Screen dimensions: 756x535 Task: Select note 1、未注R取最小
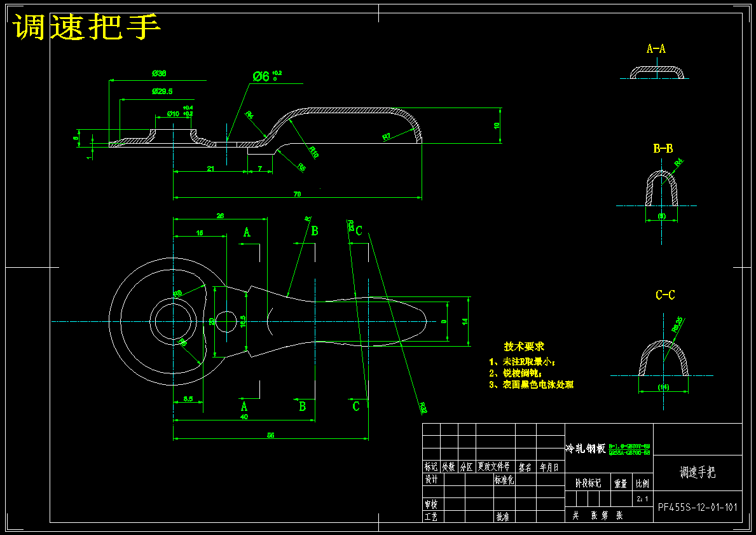click(522, 362)
